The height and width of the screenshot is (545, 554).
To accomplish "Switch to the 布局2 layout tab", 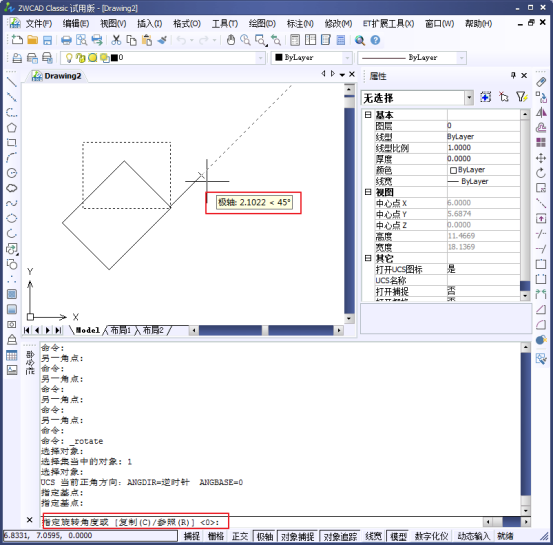I will pyautogui.click(x=153, y=330).
